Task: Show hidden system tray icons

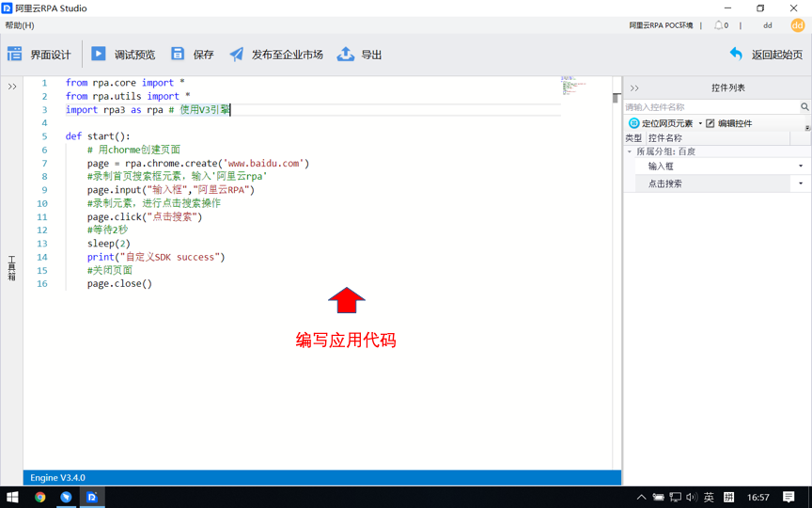Action: point(641,497)
